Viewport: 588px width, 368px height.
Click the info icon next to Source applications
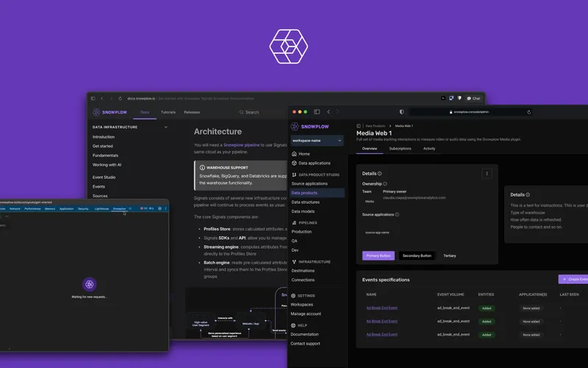coord(397,215)
